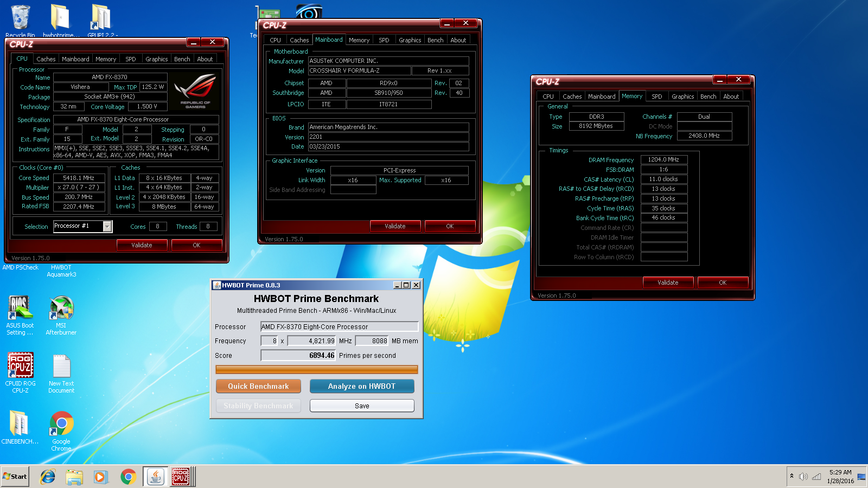The width and height of the screenshot is (868, 488).
Task: Click the 8088 MB mem field
Action: coord(372,341)
